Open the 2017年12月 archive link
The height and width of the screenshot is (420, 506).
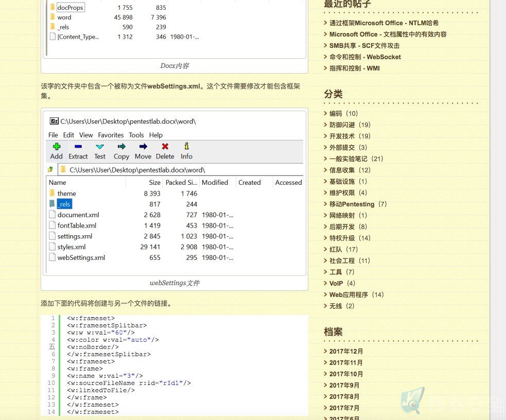(x=346, y=351)
